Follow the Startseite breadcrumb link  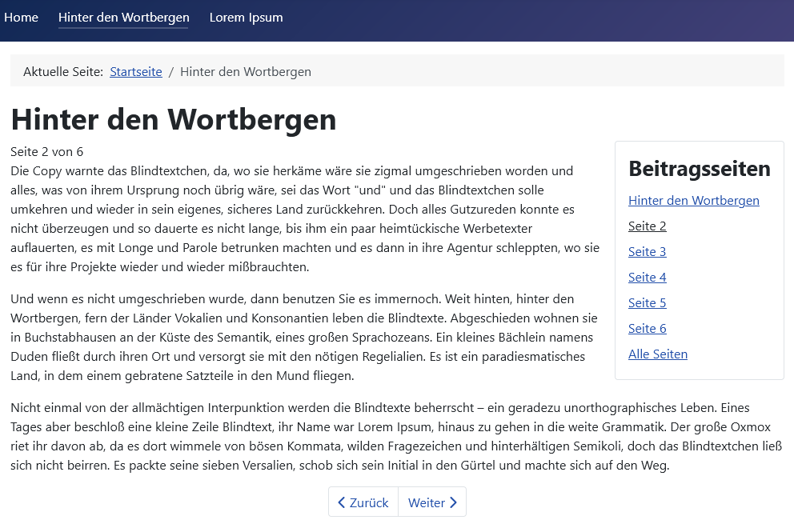136,72
